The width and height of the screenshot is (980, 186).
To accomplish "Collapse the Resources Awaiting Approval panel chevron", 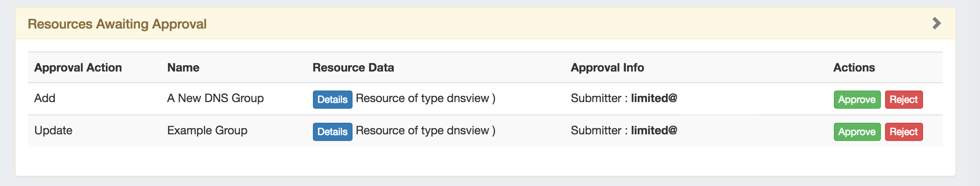I will pyautogui.click(x=936, y=24).
